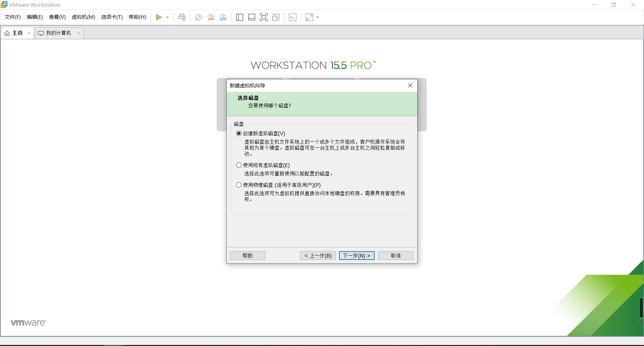Open the 文件(F) menu

(13, 17)
